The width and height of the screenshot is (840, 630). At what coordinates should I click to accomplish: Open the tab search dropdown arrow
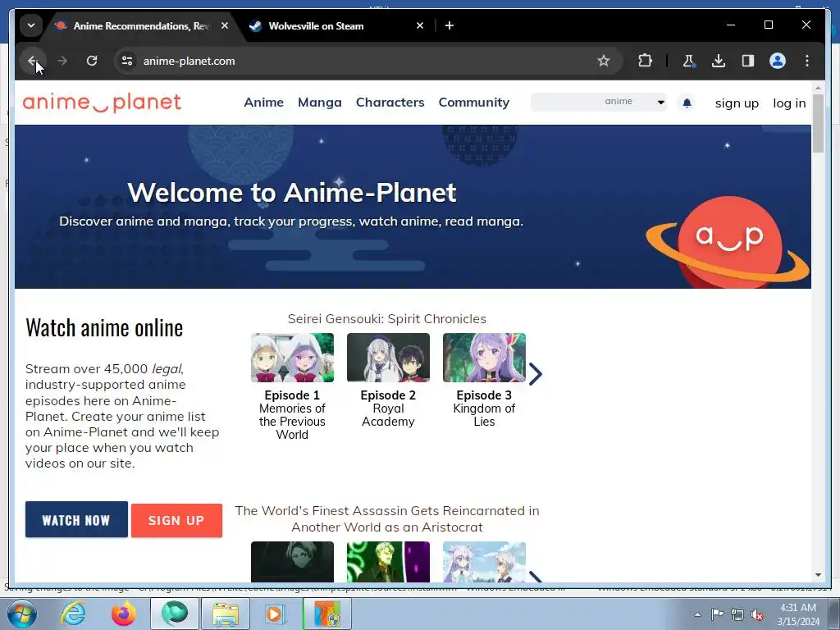(31, 25)
